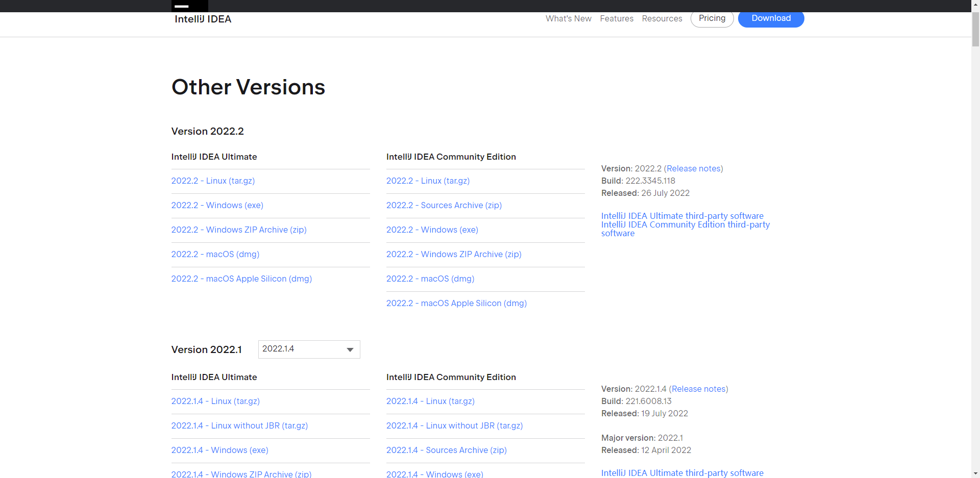Select the Released 12 April 2022 text
The width and height of the screenshot is (980, 478).
point(646,450)
